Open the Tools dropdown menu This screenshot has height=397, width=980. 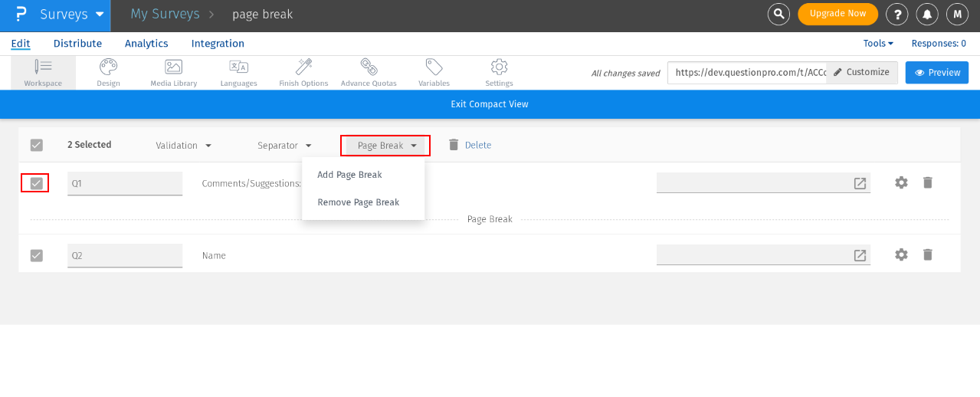click(878, 44)
